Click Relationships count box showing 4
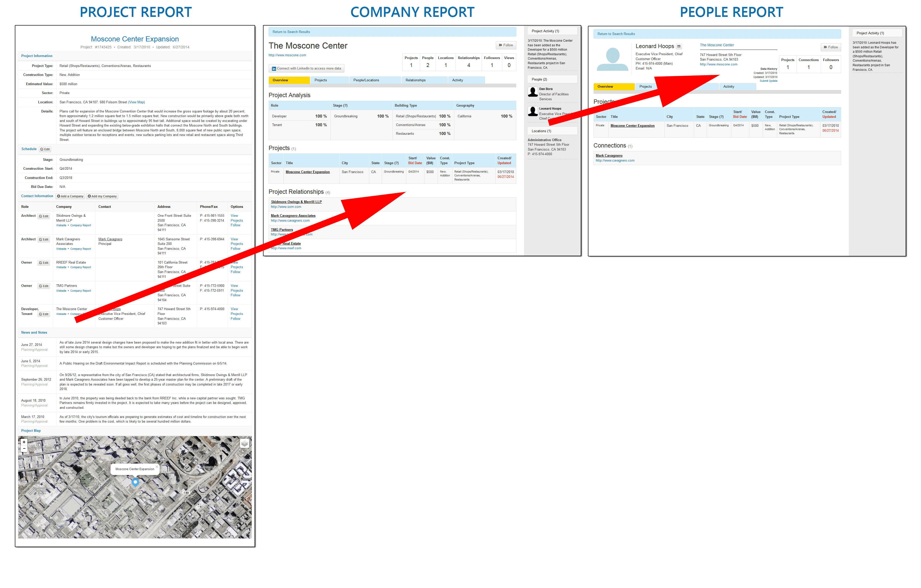 point(468,62)
